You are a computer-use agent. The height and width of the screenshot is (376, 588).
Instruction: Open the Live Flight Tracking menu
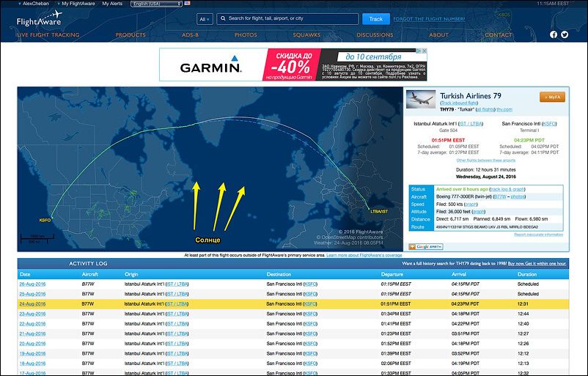[48, 35]
